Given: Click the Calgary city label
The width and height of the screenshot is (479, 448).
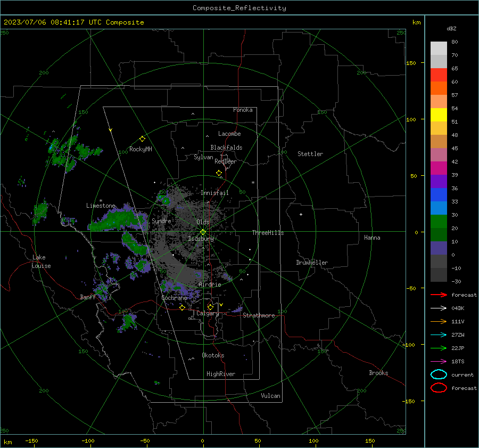Looking at the screenshot, I should click(x=208, y=313).
